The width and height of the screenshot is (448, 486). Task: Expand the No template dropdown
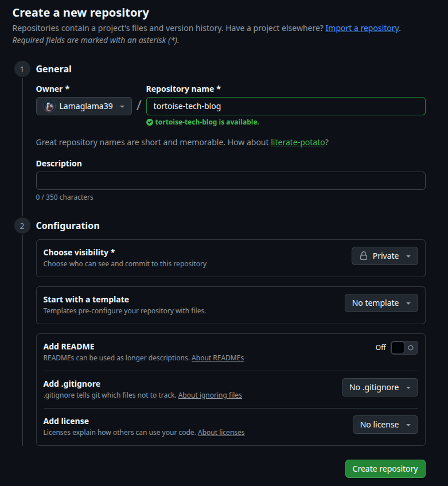pos(381,303)
